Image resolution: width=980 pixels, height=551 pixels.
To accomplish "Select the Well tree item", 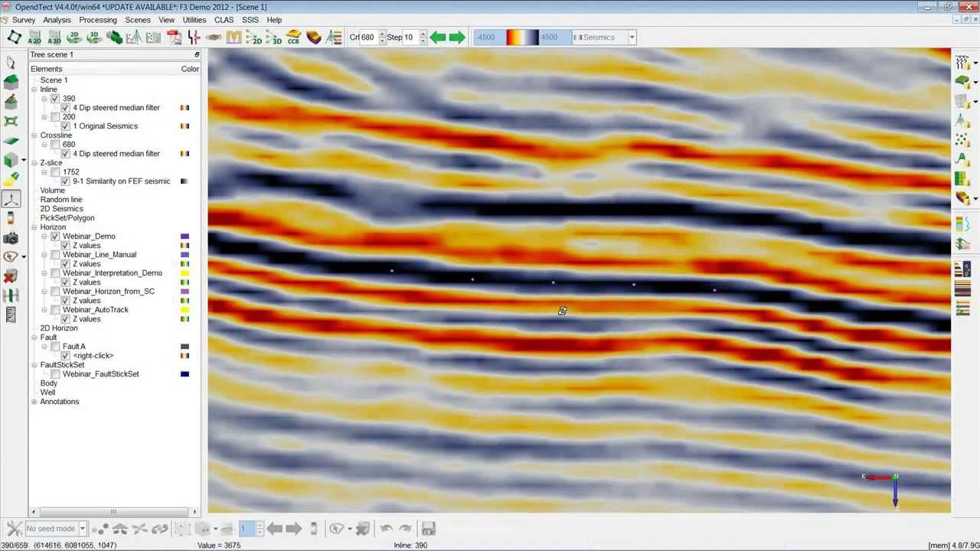I will point(47,393).
